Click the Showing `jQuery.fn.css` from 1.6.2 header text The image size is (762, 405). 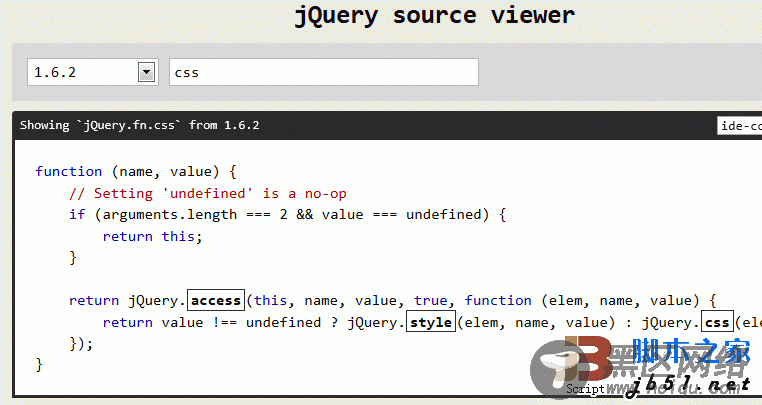coord(139,125)
